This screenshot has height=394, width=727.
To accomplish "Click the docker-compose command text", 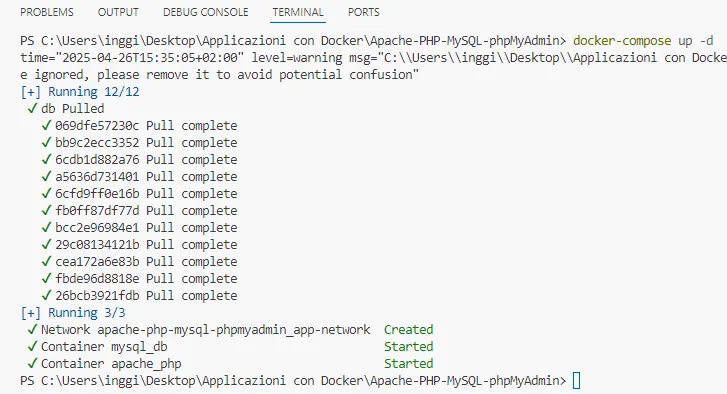I will pos(643,41).
